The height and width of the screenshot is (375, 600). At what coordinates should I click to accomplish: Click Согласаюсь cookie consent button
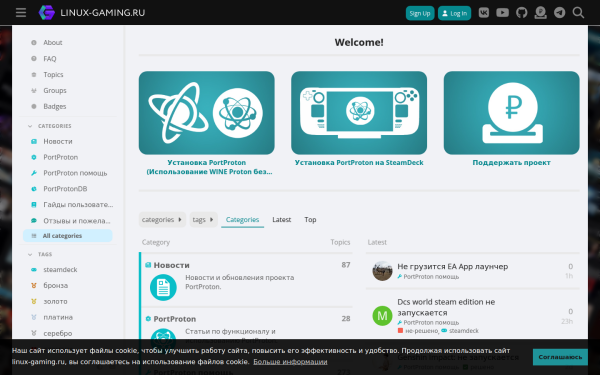point(560,357)
